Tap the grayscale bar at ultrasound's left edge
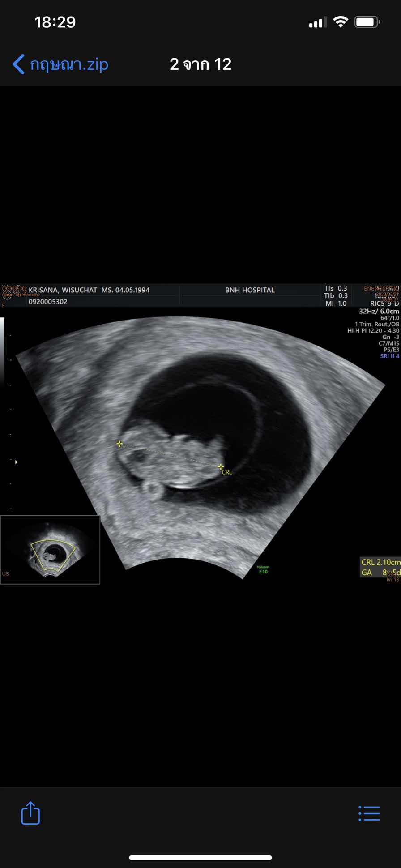 click(2, 349)
